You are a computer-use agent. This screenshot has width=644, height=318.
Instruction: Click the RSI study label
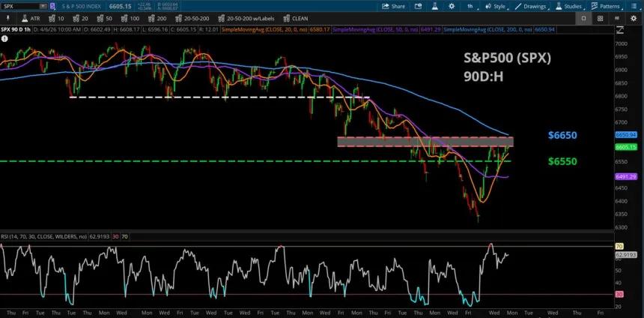click(43, 236)
